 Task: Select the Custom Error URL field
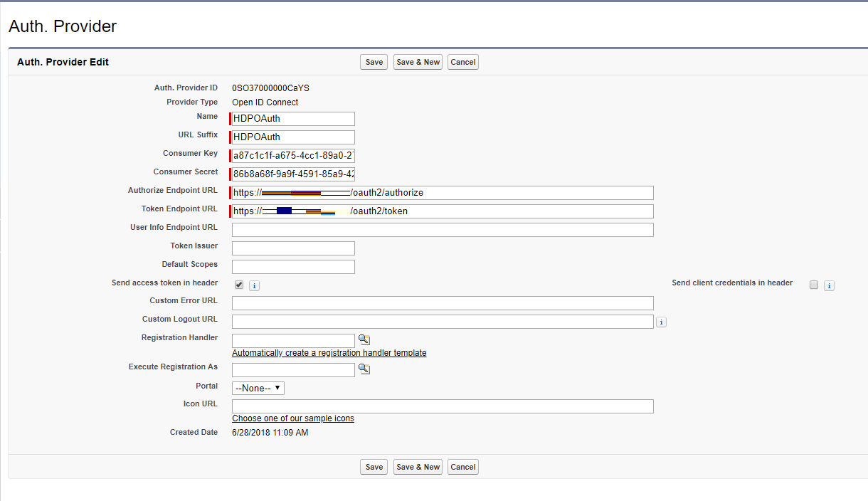tap(443, 302)
